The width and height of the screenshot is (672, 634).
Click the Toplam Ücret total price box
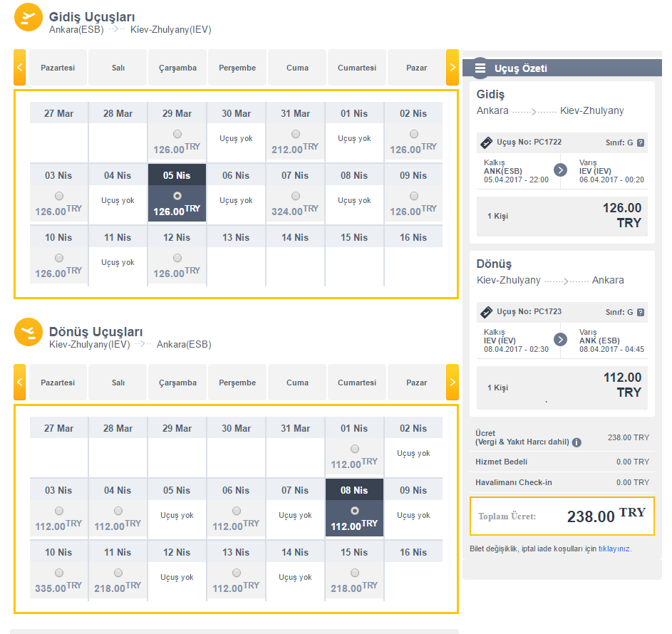(x=562, y=516)
